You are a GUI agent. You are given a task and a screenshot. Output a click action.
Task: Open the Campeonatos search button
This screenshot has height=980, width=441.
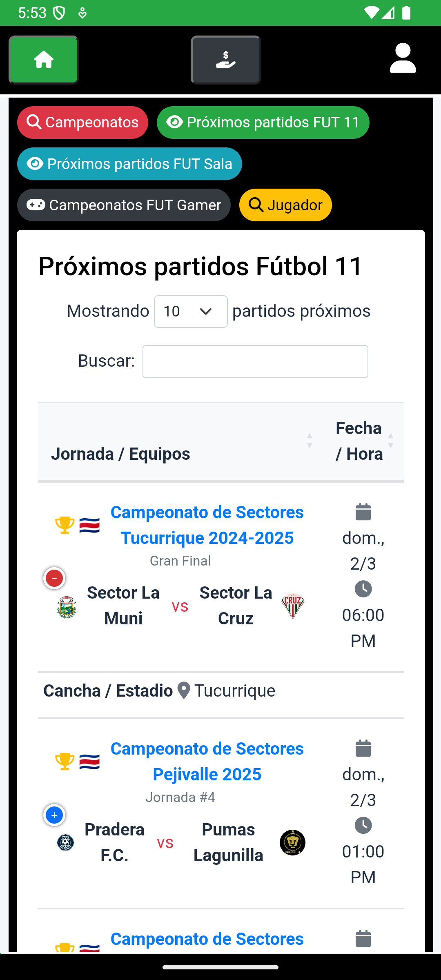coord(82,122)
